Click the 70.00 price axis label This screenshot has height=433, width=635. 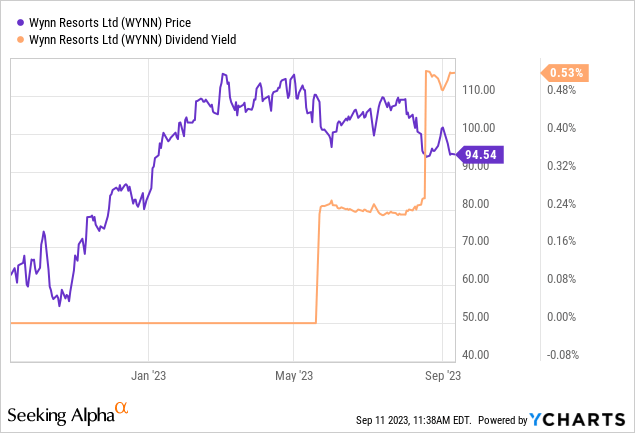479,241
